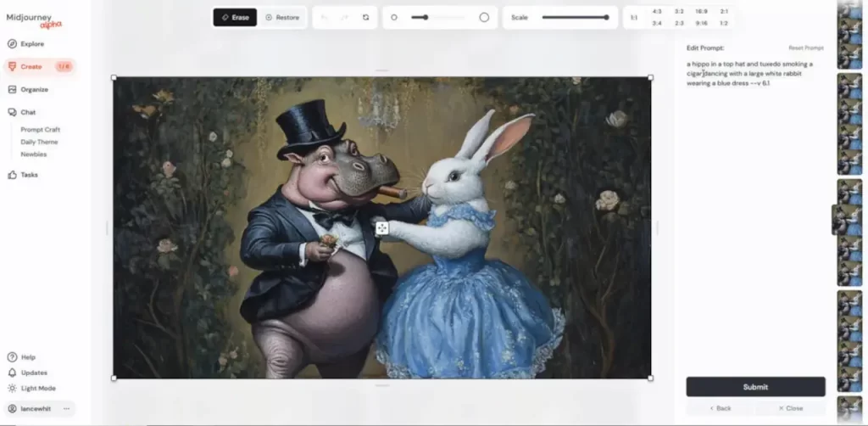Click the reset rotate icon in toolbar
The height and width of the screenshot is (426, 868).
[x=365, y=17]
